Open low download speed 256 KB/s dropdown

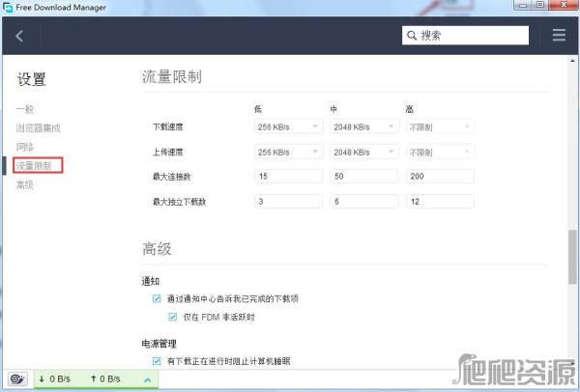point(288,126)
